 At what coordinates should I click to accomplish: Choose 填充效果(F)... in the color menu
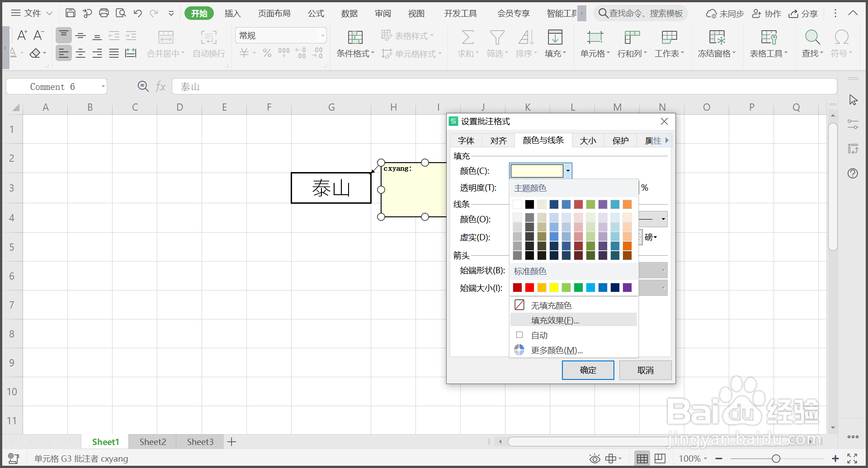[574, 320]
